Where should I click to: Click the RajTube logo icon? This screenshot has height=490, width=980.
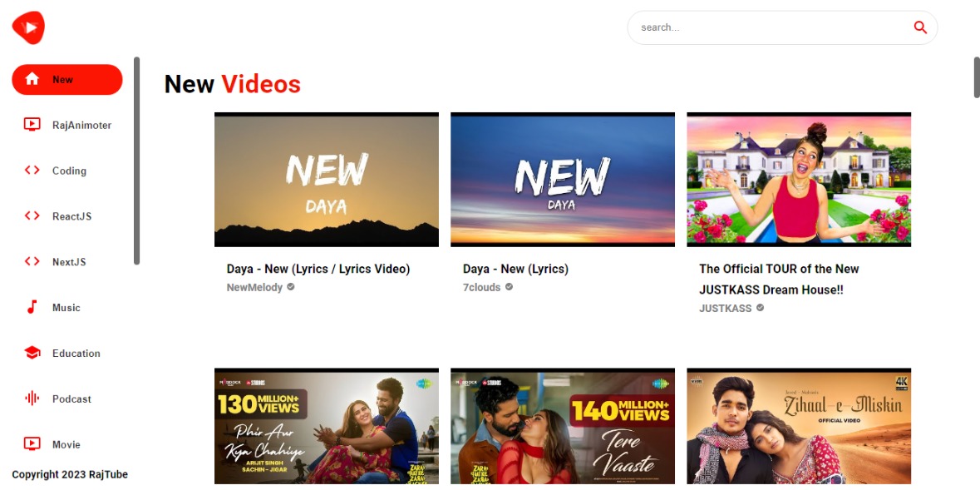[x=28, y=27]
